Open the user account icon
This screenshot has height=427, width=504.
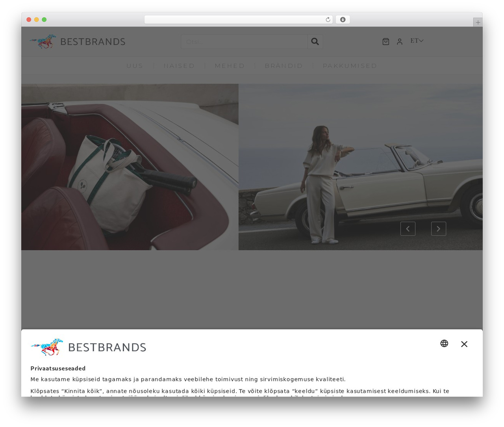pos(400,41)
